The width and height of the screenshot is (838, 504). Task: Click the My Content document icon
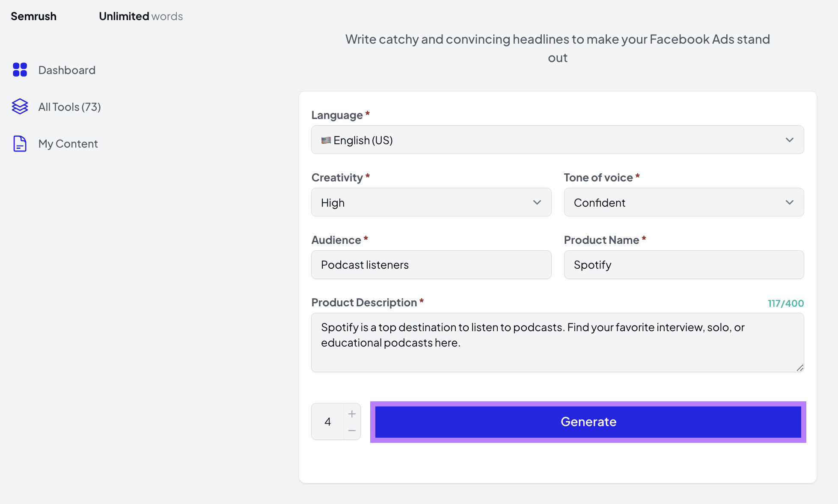point(20,144)
